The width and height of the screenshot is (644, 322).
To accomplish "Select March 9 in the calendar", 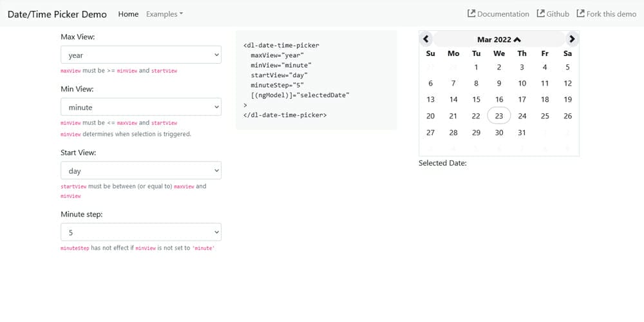I will click(499, 83).
